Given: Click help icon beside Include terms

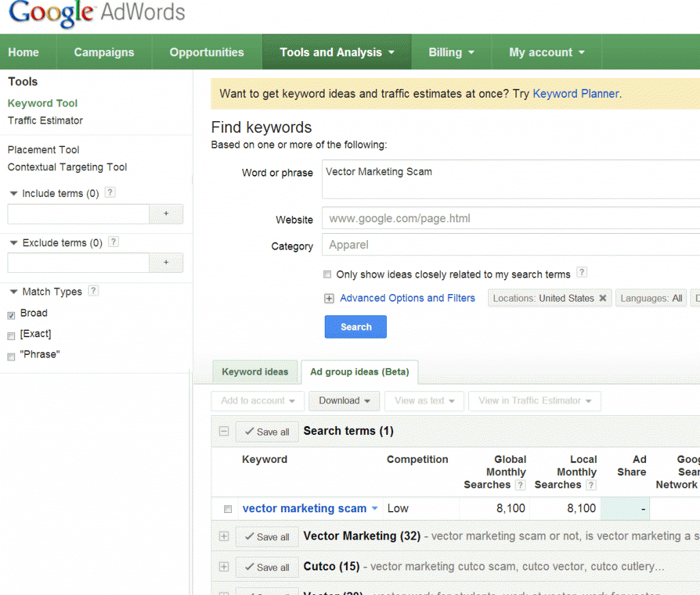Looking at the screenshot, I should 110,193.
